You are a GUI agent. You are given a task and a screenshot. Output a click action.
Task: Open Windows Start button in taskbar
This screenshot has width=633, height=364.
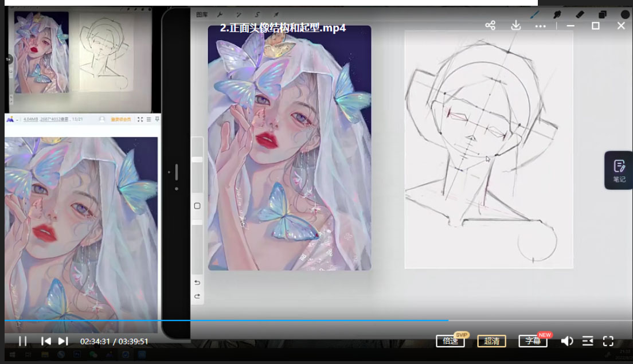[x=12, y=355]
